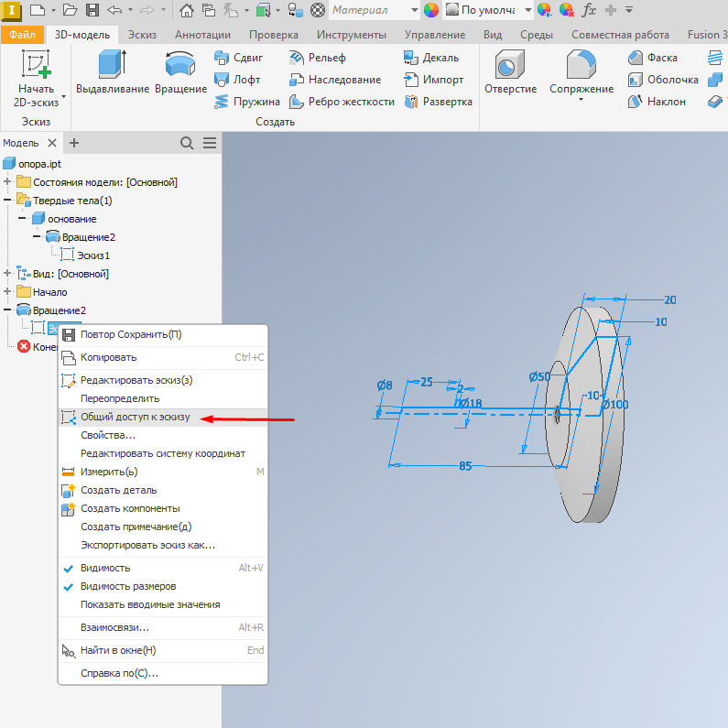Choose Свойства... in context menu
This screenshot has height=728, width=728.
[162, 436]
